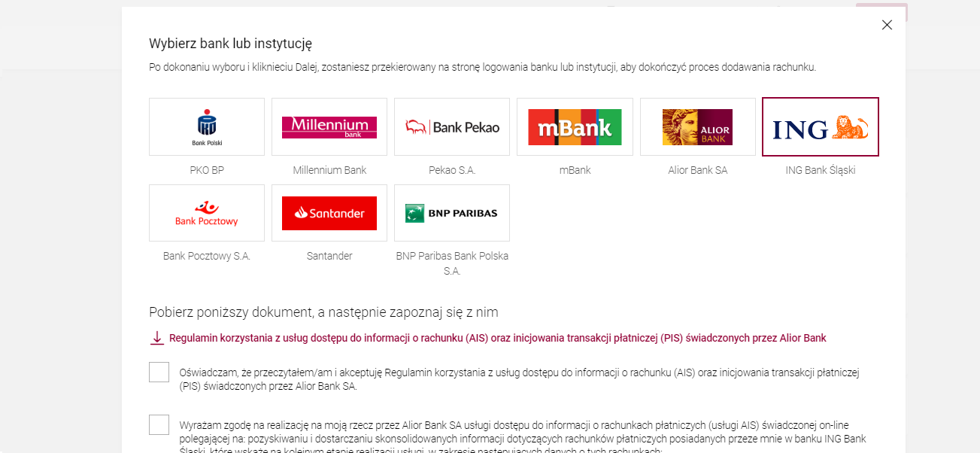Choose the Millennium Bank logo tile
The image size is (980, 453).
[329, 126]
